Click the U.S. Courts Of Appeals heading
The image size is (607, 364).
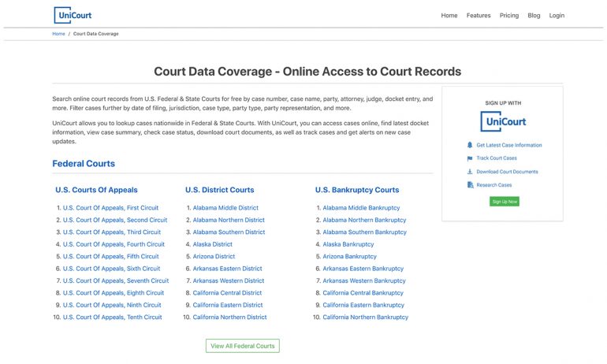[96, 190]
